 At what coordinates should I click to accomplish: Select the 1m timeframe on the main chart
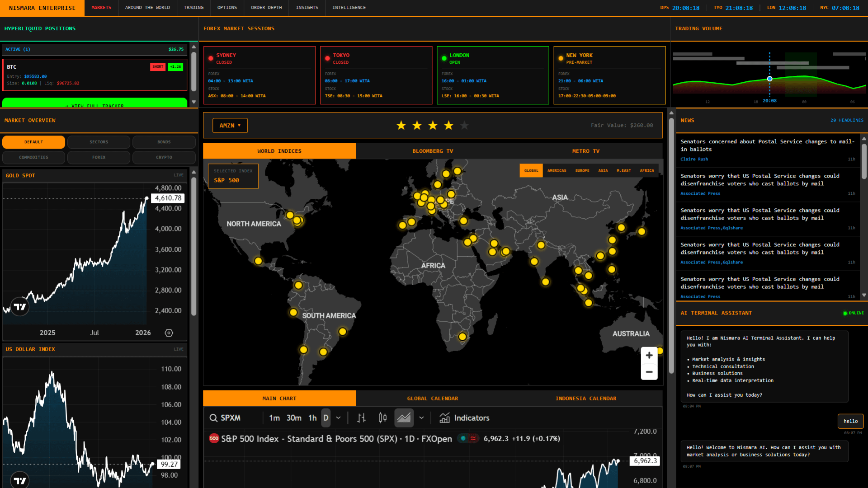click(274, 418)
